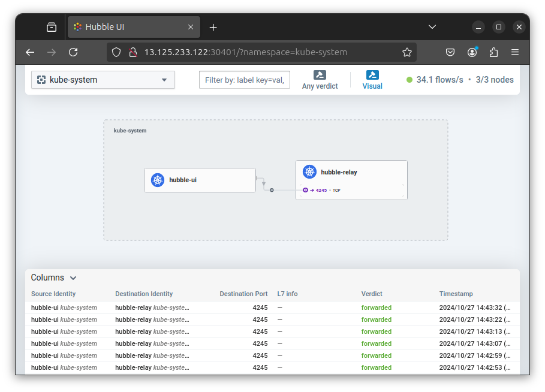The image size is (545, 392).
Task: Minimize the browser window
Action: (x=478, y=27)
